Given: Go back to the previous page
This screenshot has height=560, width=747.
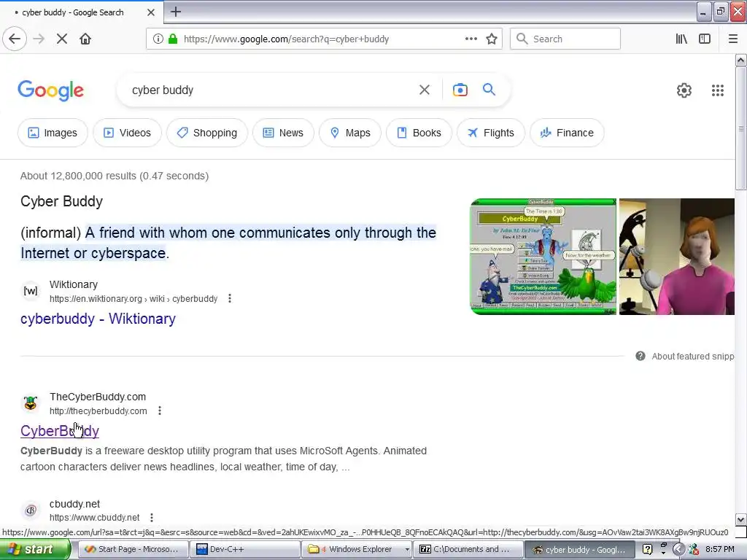Looking at the screenshot, I should (x=15, y=39).
